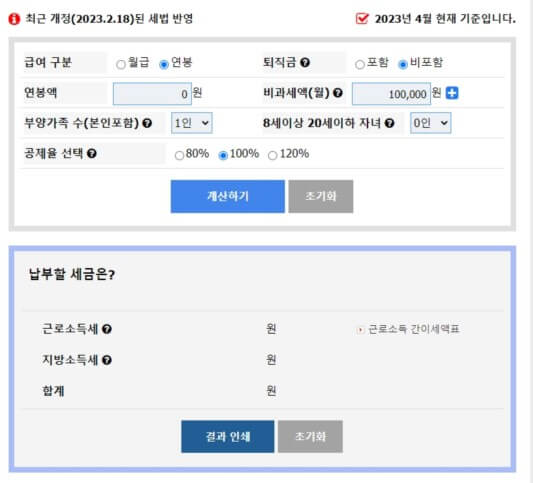Click the 최근 개정(2023.2.18)된 세법 반영 text
The width and height of the screenshot is (533, 483).
point(109,19)
